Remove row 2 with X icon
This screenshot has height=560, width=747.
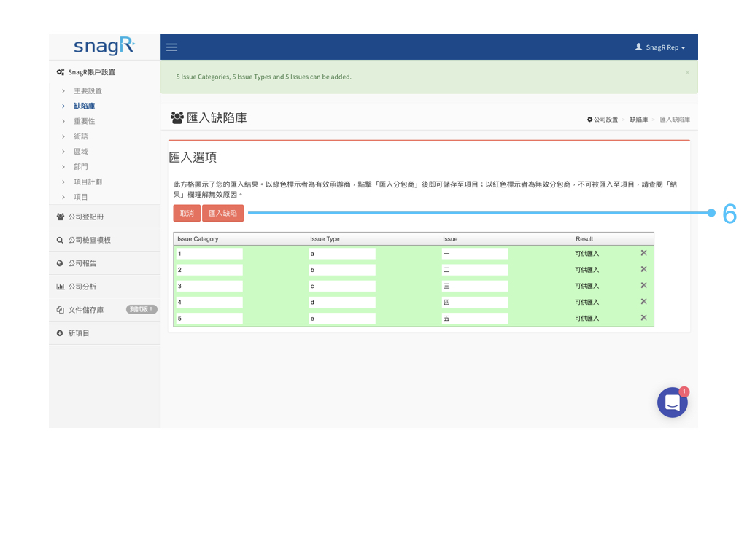[643, 269]
